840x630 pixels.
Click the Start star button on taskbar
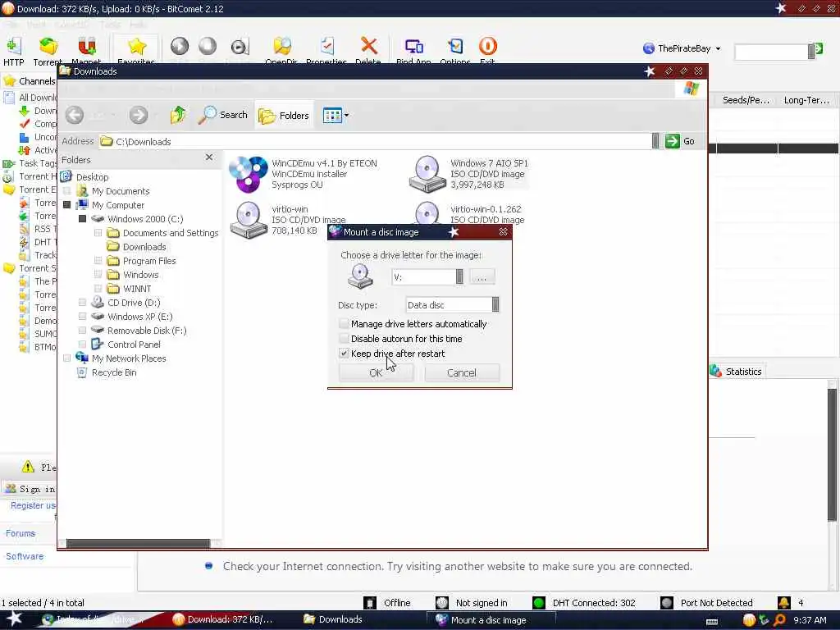(15, 619)
